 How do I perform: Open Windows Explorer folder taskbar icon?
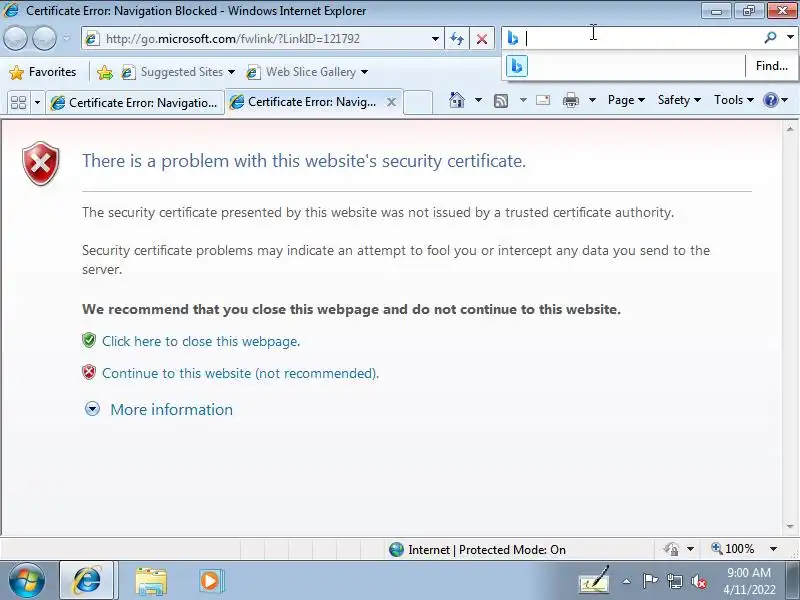(x=151, y=581)
